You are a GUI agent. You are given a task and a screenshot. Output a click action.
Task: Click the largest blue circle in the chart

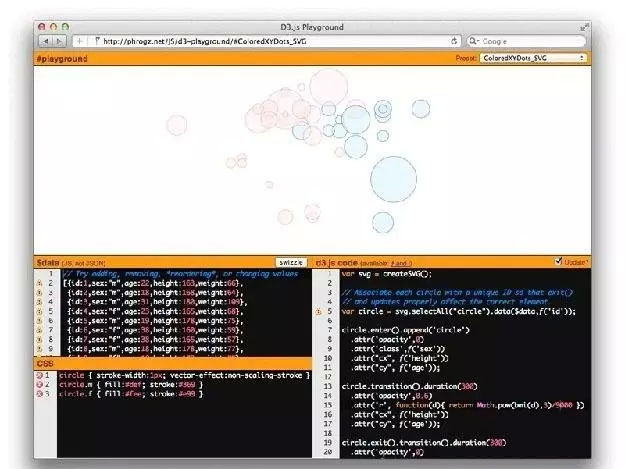click(395, 181)
